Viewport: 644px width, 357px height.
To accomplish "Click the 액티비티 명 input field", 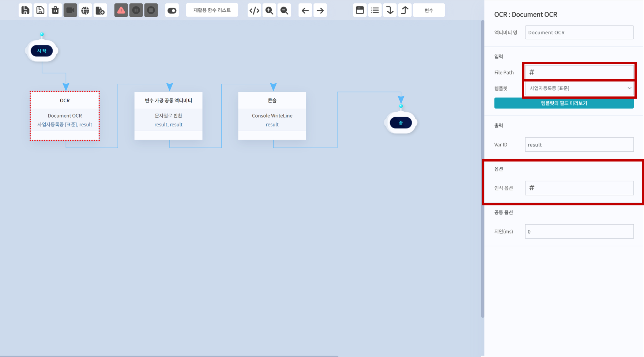I will (x=579, y=32).
